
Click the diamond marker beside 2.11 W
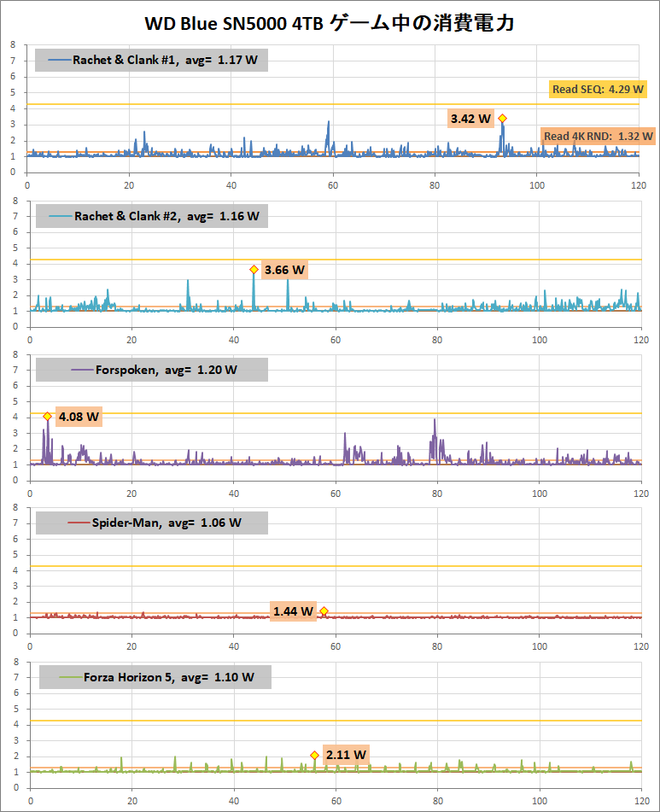pos(314,756)
